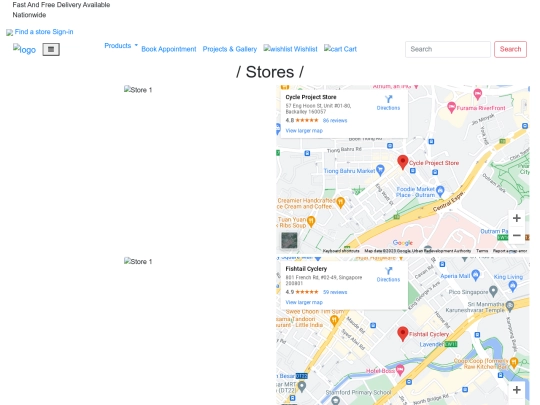Click Furama RiverFront hotel marker
Screen dimensions: 540x405
coord(451,108)
